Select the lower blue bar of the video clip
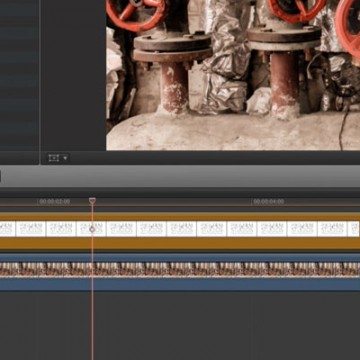This screenshot has height=360, width=360. [180, 284]
